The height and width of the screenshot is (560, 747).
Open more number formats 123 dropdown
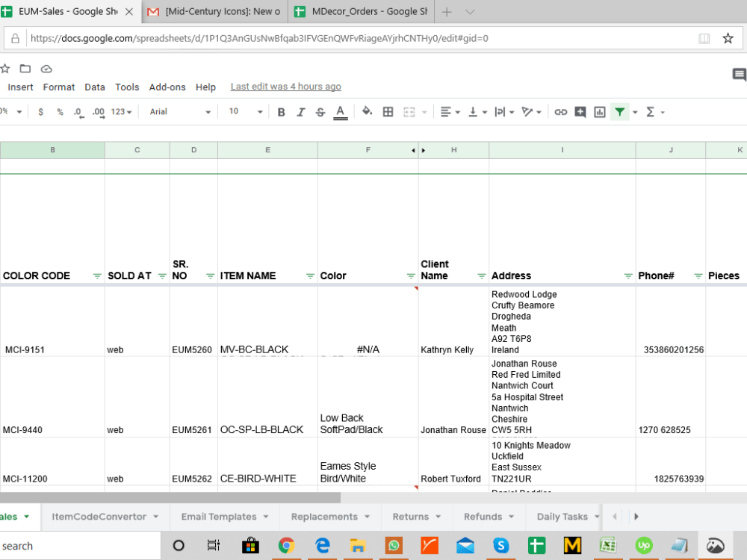coord(121,112)
